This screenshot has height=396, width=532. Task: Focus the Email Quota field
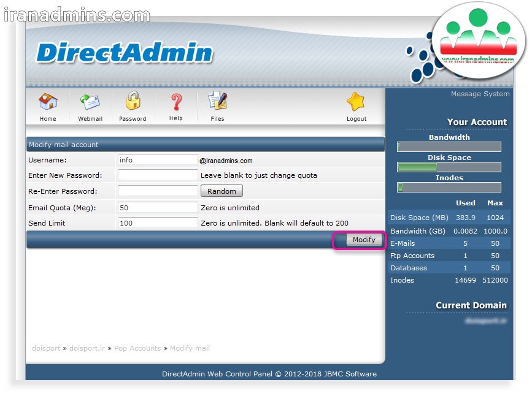(x=158, y=207)
